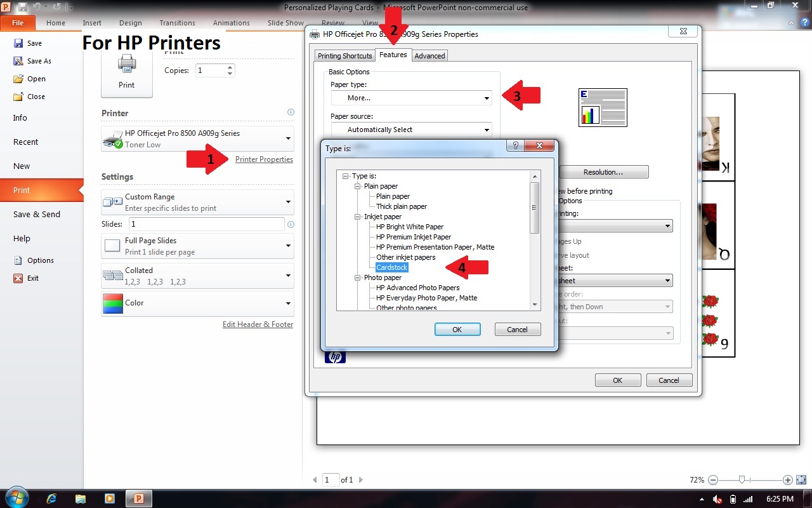This screenshot has height=508, width=812.
Task: Go to next preview page
Action: [361, 480]
